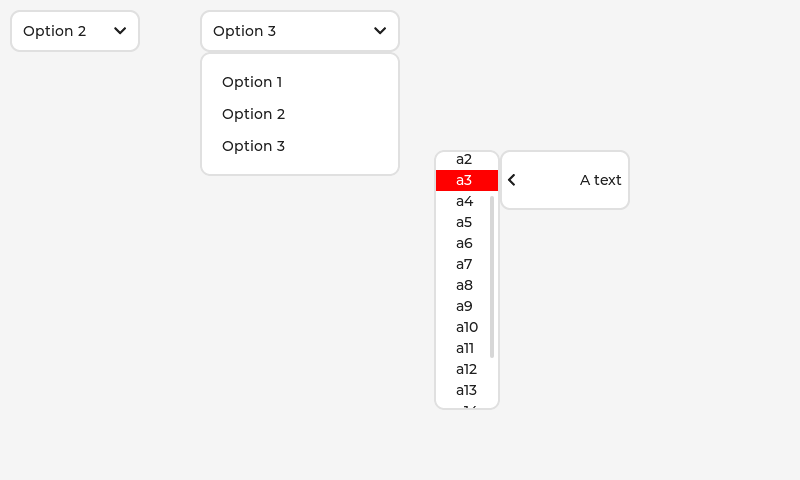Click the list's vertical scrollbar
The width and height of the screenshot is (800, 480).
492,275
